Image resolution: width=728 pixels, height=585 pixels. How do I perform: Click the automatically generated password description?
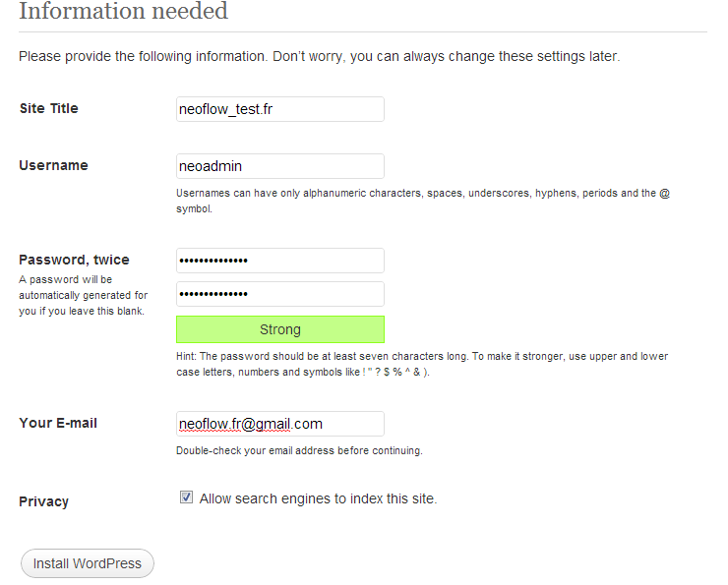point(83,295)
